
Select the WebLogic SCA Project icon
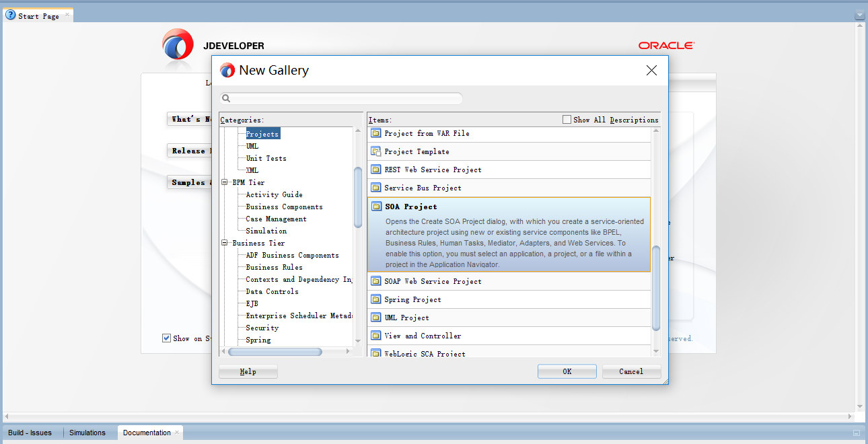[375, 353]
